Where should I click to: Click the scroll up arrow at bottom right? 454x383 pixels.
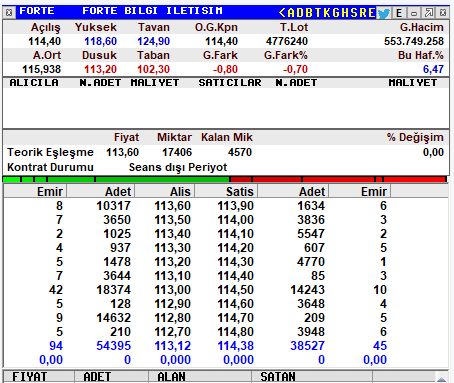[x=442, y=379]
